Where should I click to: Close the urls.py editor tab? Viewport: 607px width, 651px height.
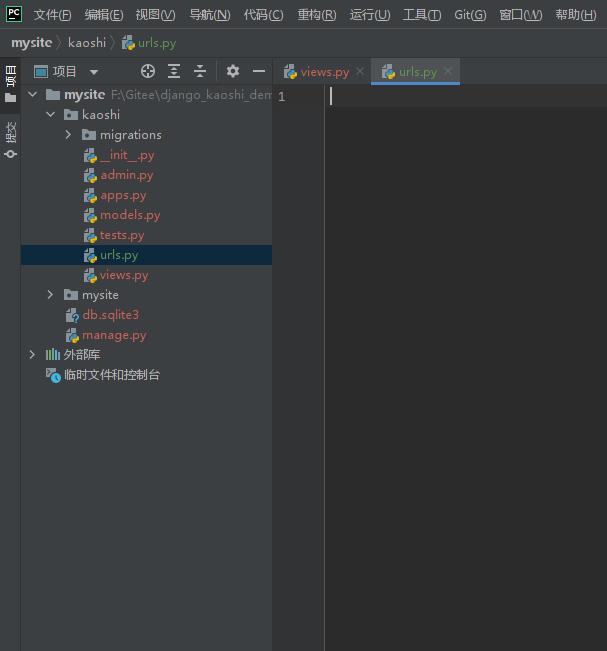448,71
